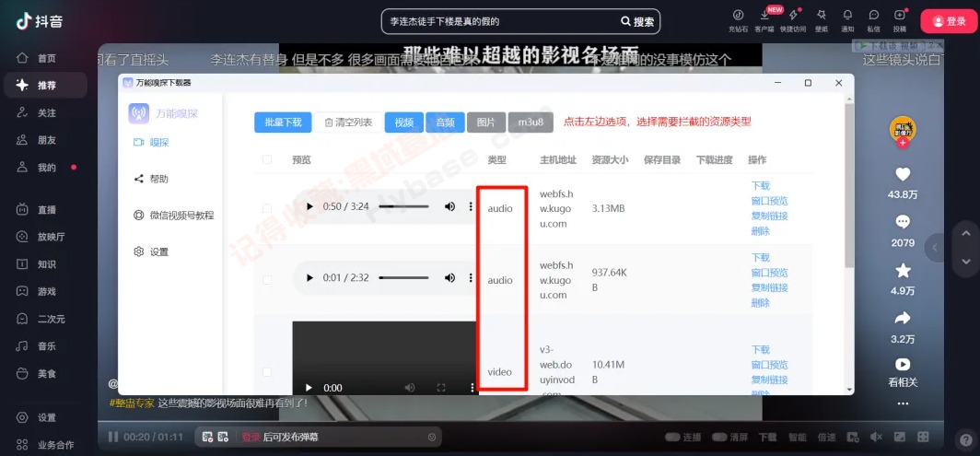The image size is (980, 456).
Task: Open the three-dot more menu beside video
Action: point(903,403)
